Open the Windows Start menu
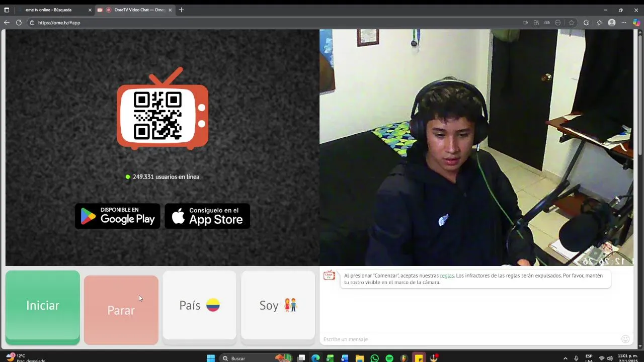Screen dimensions: 644x362 [x=211, y=358]
